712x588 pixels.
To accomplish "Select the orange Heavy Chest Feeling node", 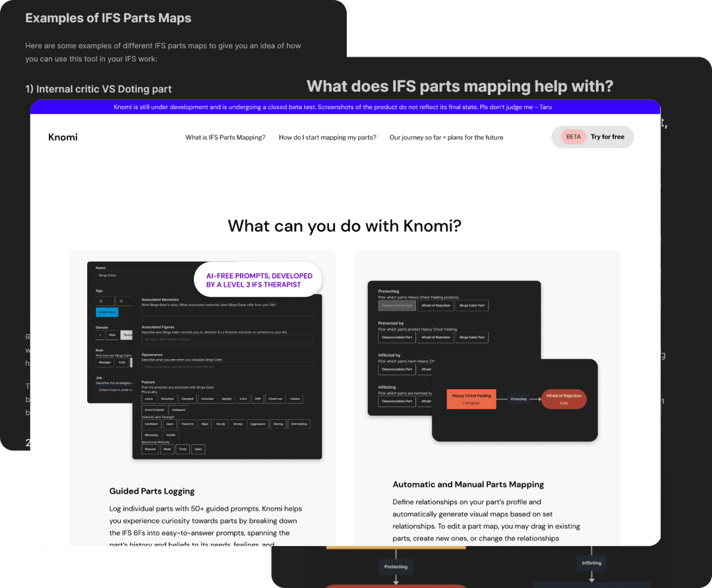I will pyautogui.click(x=471, y=399).
